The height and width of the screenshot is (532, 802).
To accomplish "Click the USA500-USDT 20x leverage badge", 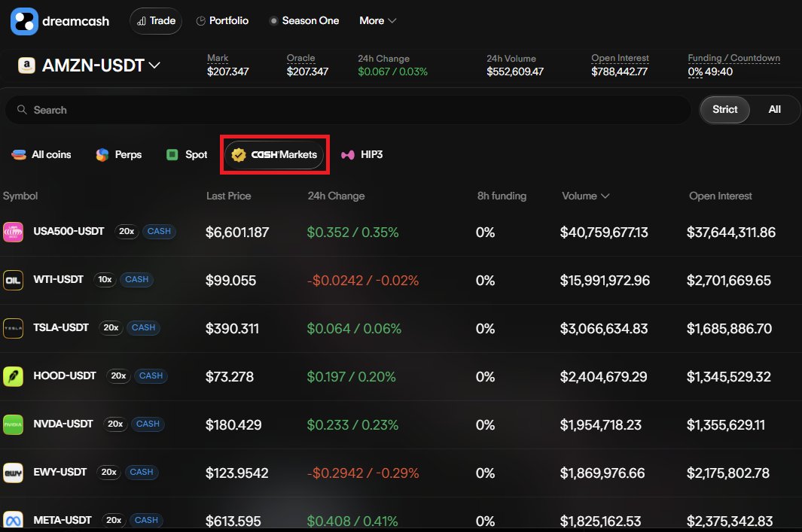I will (x=127, y=231).
